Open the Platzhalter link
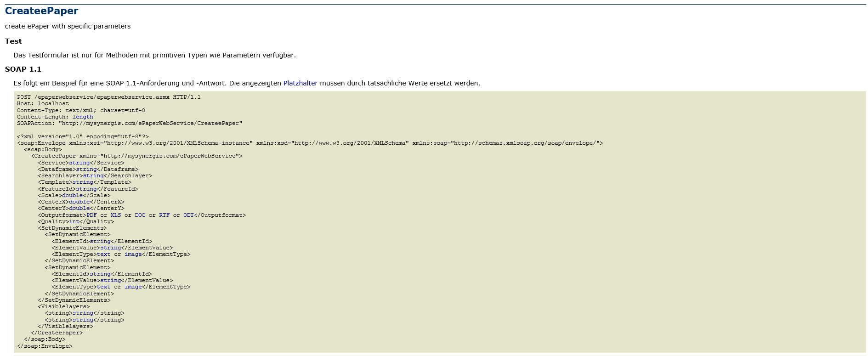Screen dimensions: 868x356 tap(300, 83)
